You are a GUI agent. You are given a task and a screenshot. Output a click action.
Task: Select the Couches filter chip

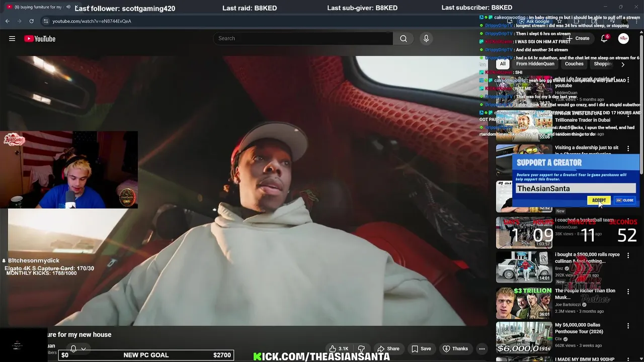click(x=574, y=64)
